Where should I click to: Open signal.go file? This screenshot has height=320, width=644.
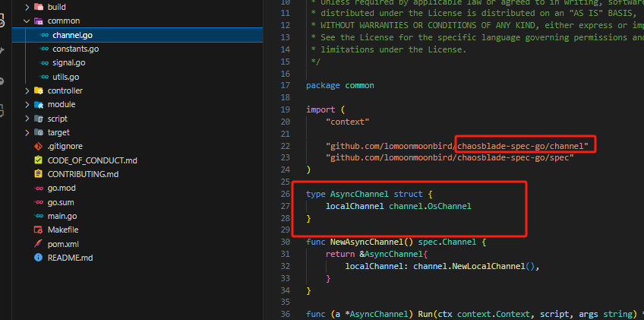tap(69, 63)
